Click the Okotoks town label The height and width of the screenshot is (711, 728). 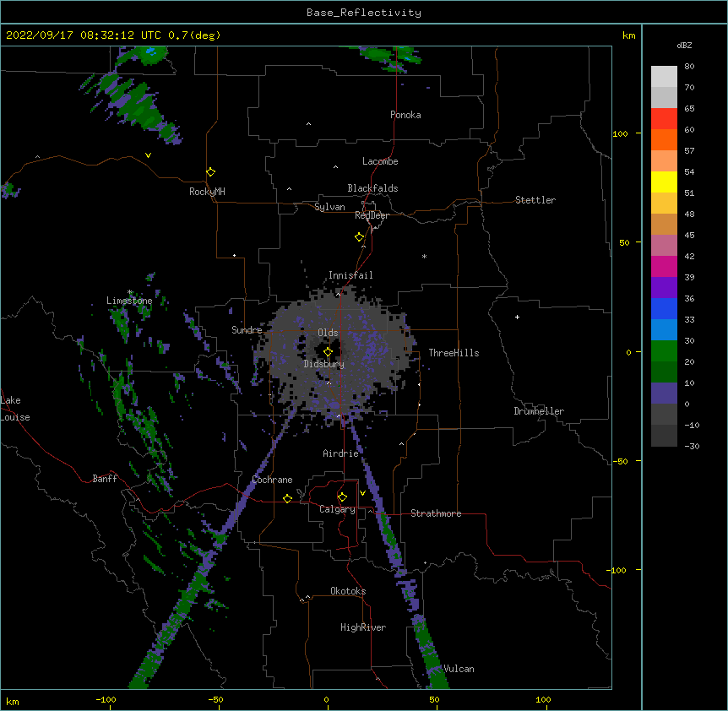[x=348, y=591]
